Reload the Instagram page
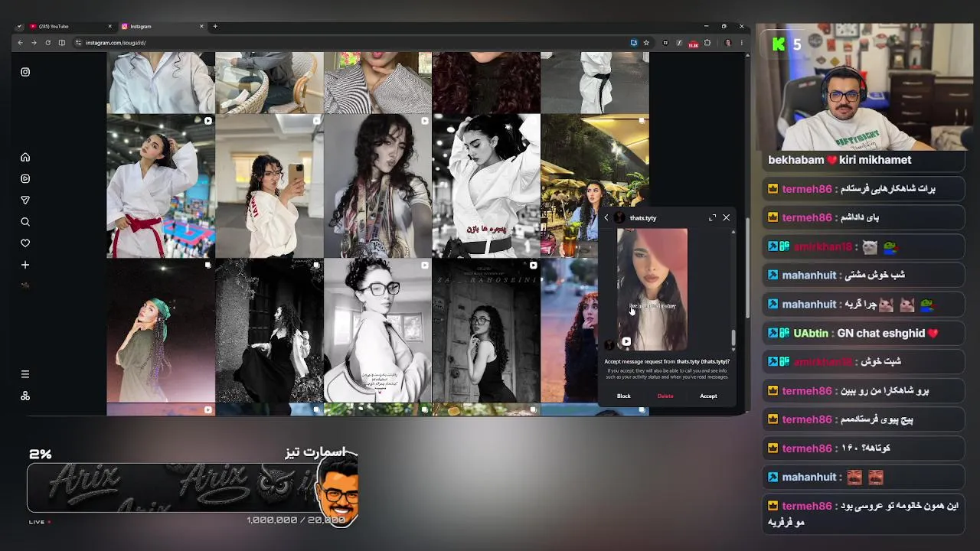The width and height of the screenshot is (980, 551). (47, 43)
